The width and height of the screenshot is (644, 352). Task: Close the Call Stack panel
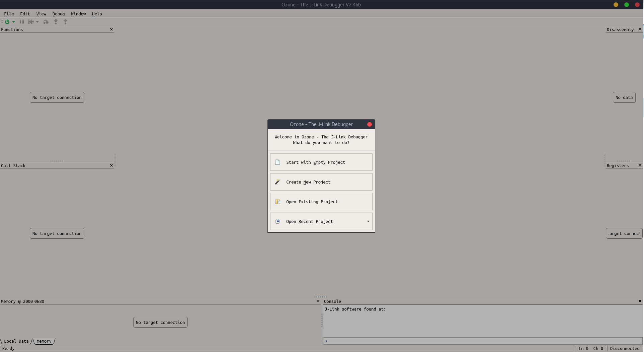coord(111,165)
